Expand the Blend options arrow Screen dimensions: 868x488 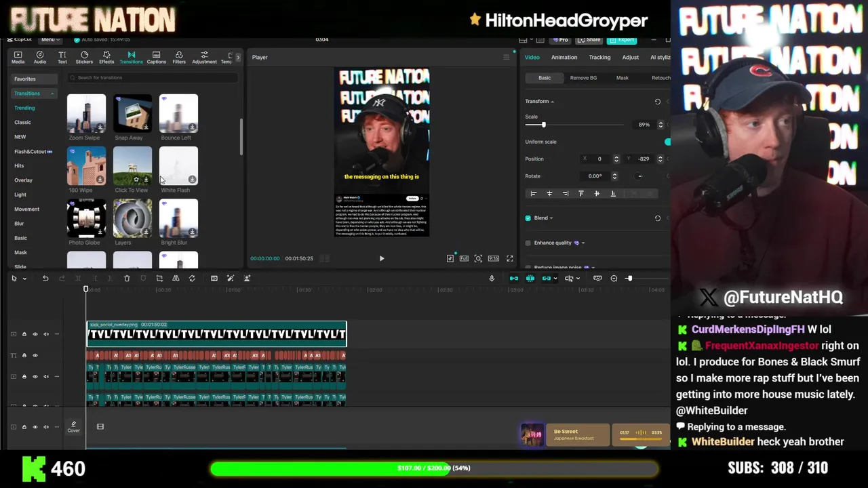point(551,218)
